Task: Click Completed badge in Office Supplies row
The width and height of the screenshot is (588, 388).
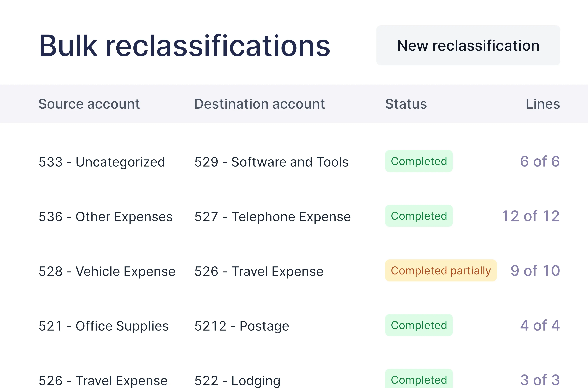Action: coord(419,325)
